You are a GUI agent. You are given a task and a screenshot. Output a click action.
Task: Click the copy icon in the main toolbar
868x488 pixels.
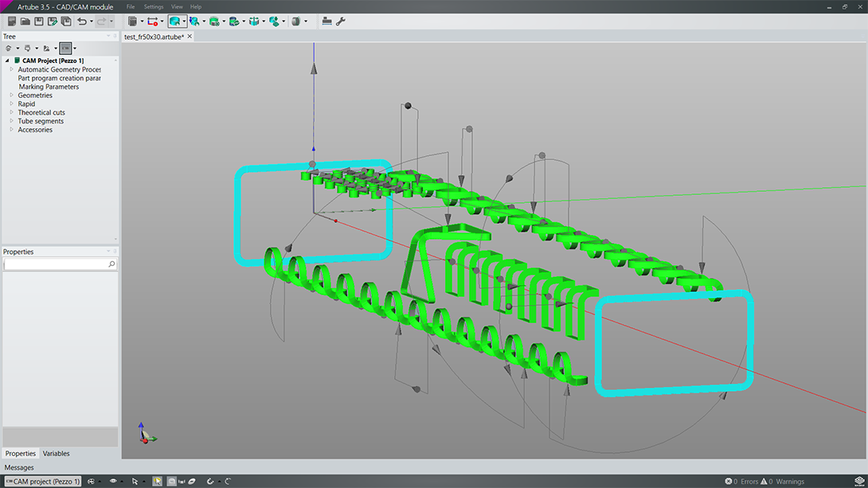coord(66,21)
